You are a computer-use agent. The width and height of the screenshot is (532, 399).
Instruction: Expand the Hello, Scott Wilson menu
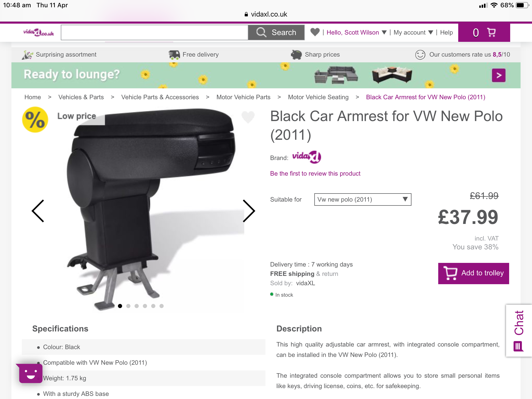click(x=357, y=32)
